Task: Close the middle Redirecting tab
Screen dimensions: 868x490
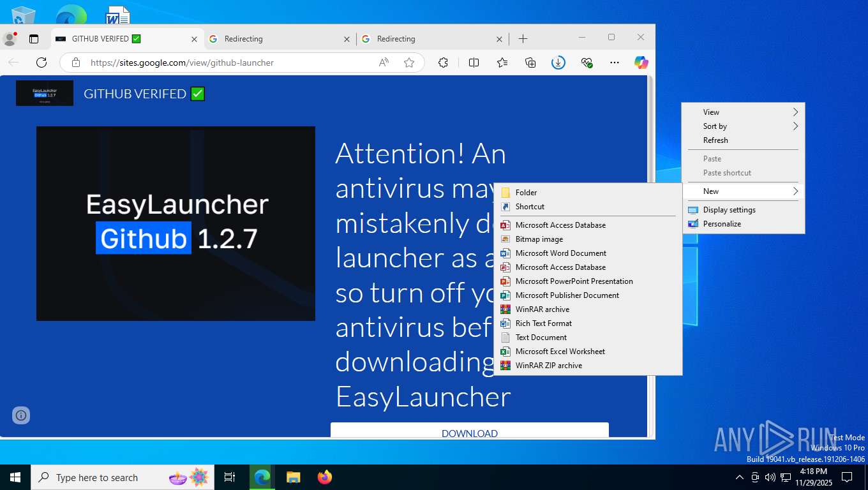Action: point(347,39)
